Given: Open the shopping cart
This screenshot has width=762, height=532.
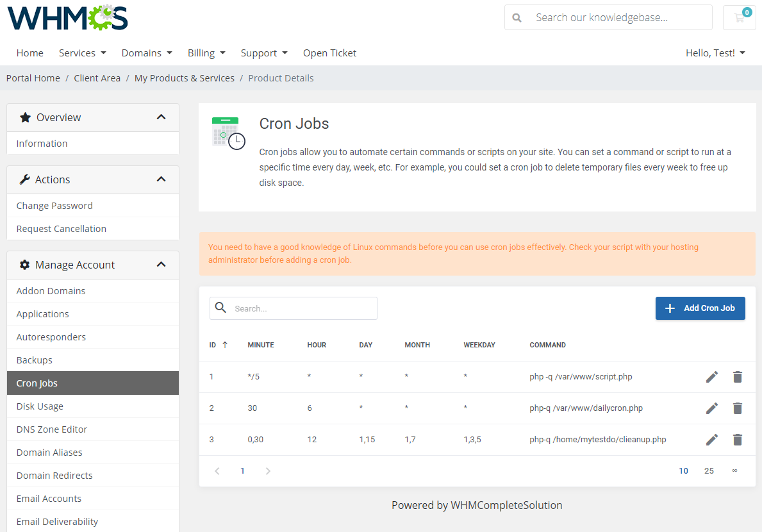Looking at the screenshot, I should click(x=739, y=17).
